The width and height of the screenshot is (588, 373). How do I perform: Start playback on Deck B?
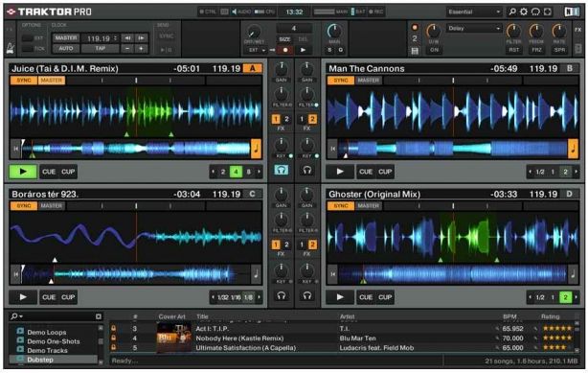coord(340,172)
